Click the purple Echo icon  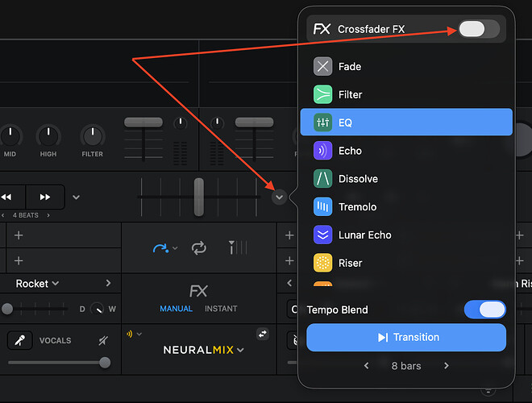click(322, 151)
